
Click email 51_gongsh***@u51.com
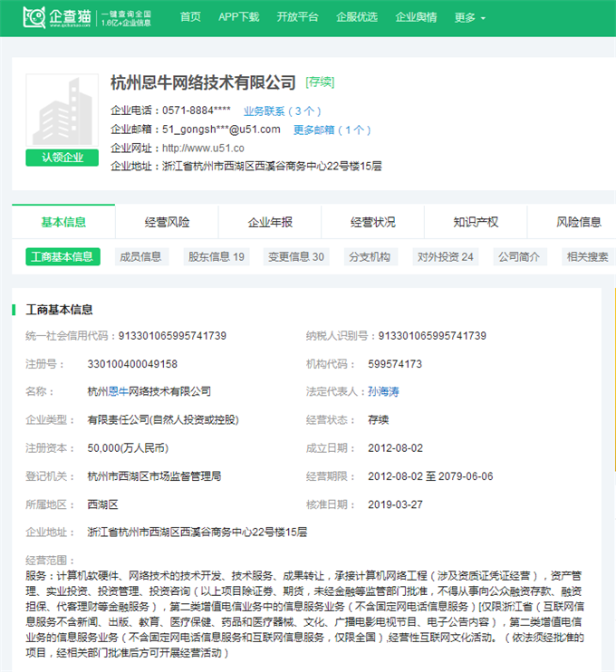[x=221, y=130]
